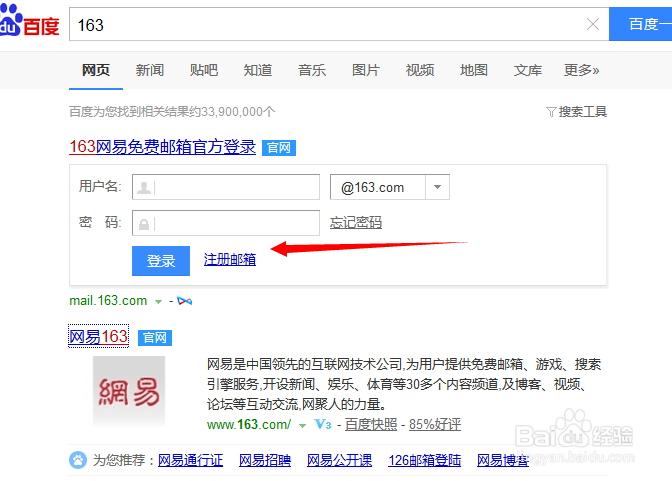The height and width of the screenshot is (481, 672).
Task: Open the 网易163 result link
Action: [99, 337]
